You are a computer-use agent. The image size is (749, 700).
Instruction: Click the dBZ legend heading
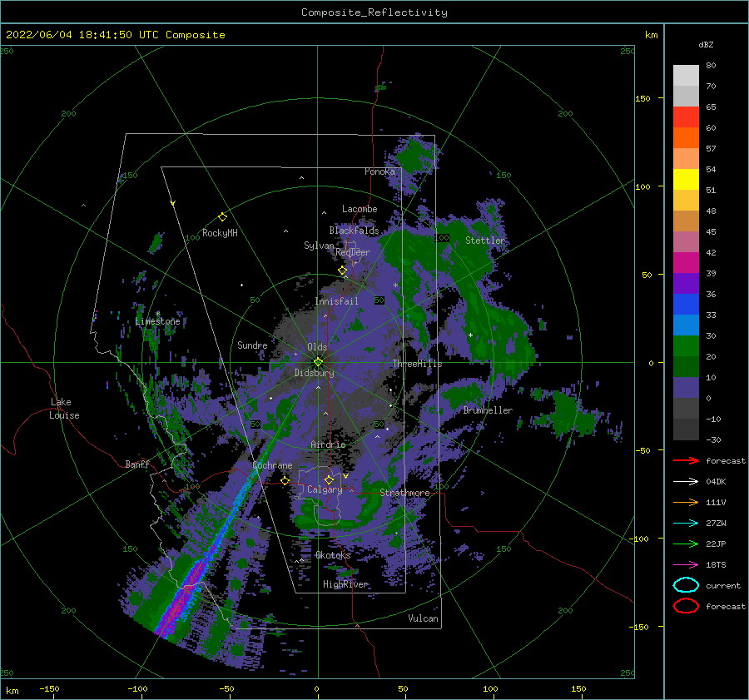(706, 44)
